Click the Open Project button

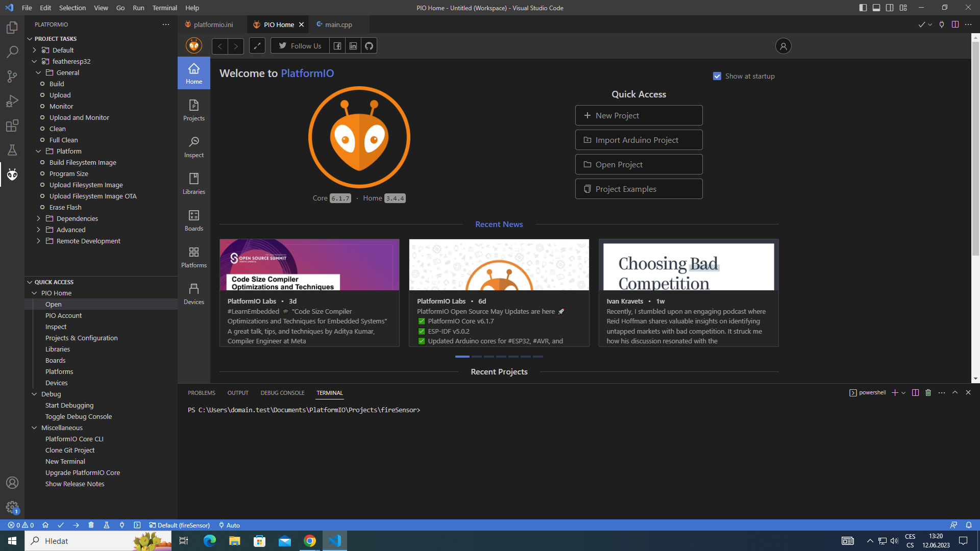pos(639,164)
